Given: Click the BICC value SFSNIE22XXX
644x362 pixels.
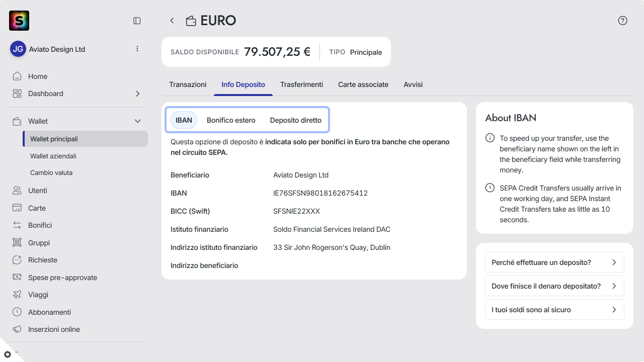Looking at the screenshot, I should tap(296, 211).
